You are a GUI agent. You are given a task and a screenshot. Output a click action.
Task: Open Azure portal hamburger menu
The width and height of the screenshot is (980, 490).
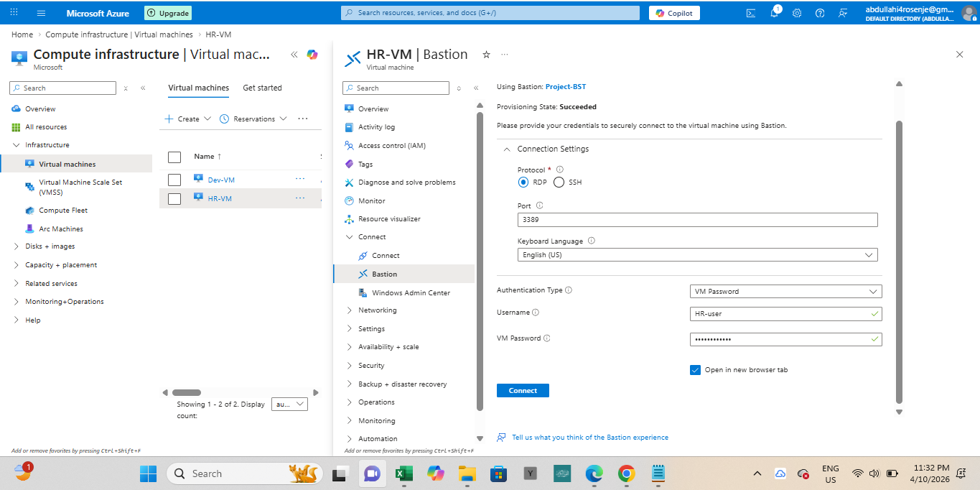point(41,13)
